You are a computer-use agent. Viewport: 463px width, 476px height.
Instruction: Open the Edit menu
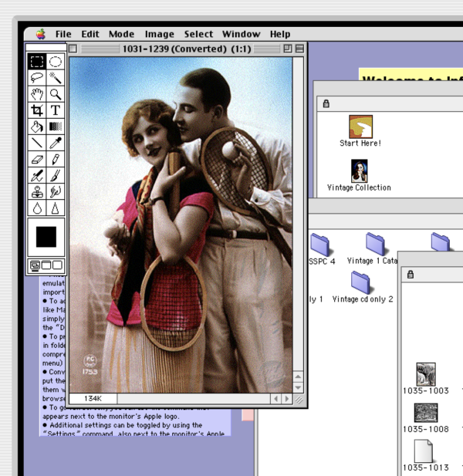(x=90, y=34)
